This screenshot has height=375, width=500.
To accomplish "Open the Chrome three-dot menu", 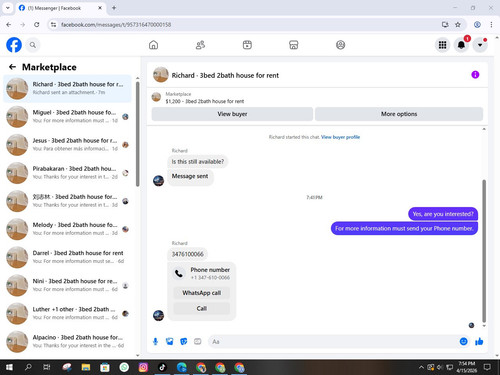I will (x=491, y=24).
